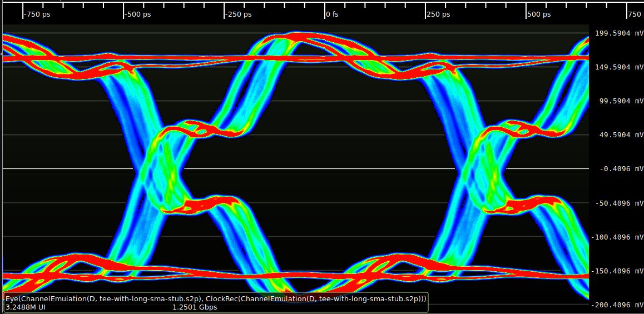Click the -500 ps timeline label
The height and width of the screenshot is (314, 644).
(138, 14)
